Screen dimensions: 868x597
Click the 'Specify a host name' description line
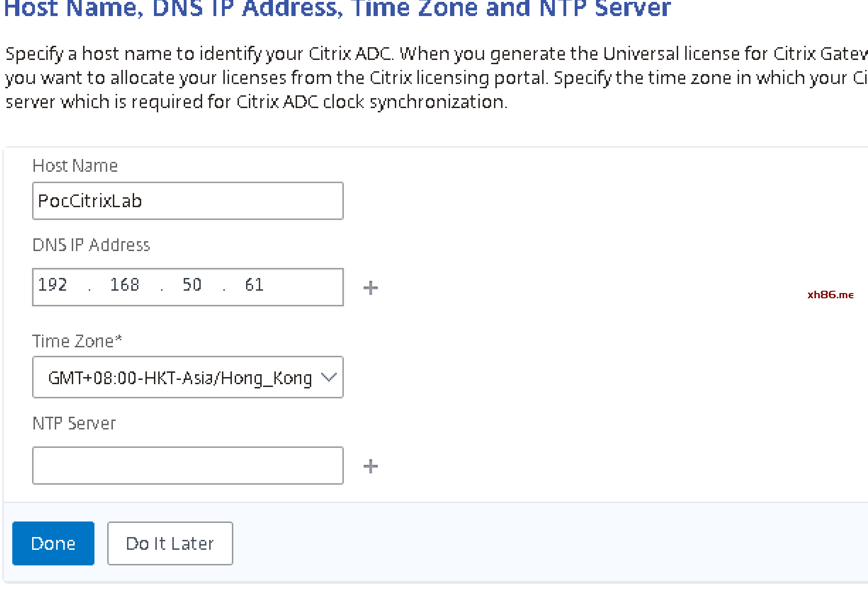[x=434, y=54]
